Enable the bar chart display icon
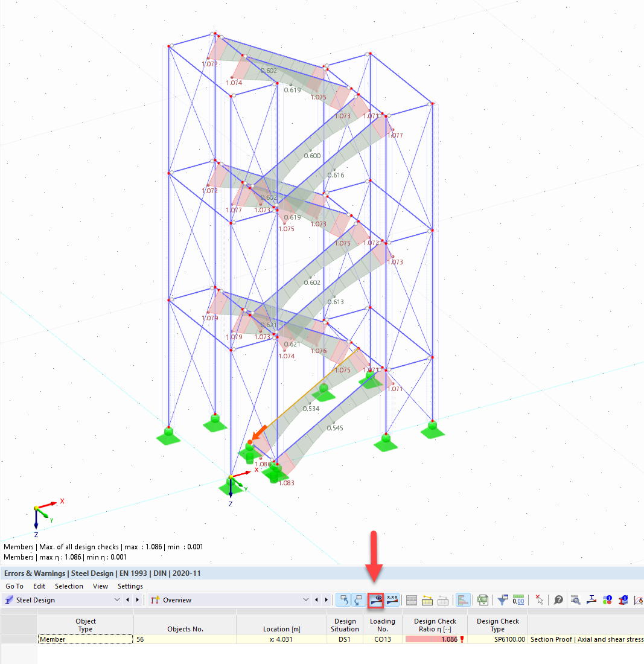The image size is (644, 664). coord(464,600)
